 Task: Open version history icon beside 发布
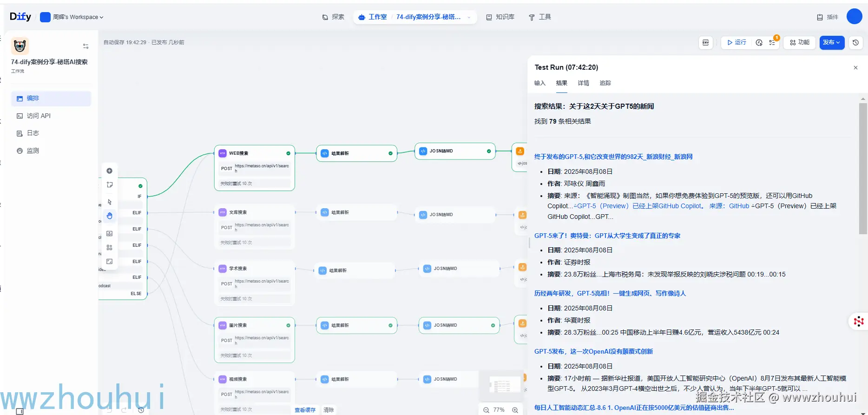pyautogui.click(x=855, y=42)
